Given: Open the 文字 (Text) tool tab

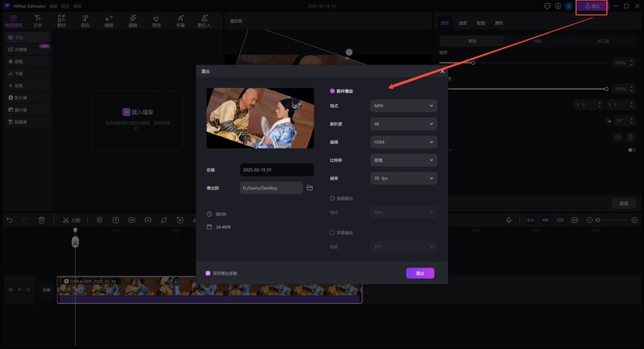Looking at the screenshot, I should click(x=37, y=20).
